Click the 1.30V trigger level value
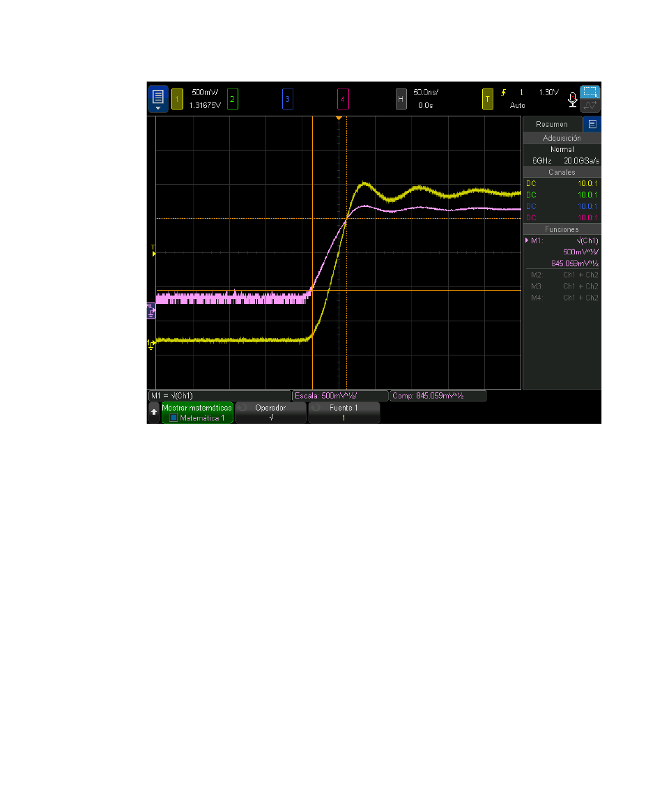The image size is (662, 812). point(548,92)
